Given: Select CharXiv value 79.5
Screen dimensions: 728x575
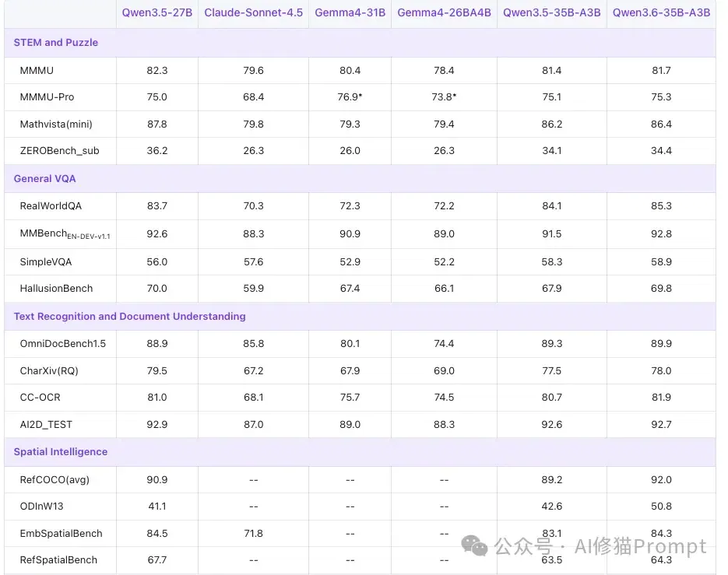Looking at the screenshot, I should [x=157, y=371].
